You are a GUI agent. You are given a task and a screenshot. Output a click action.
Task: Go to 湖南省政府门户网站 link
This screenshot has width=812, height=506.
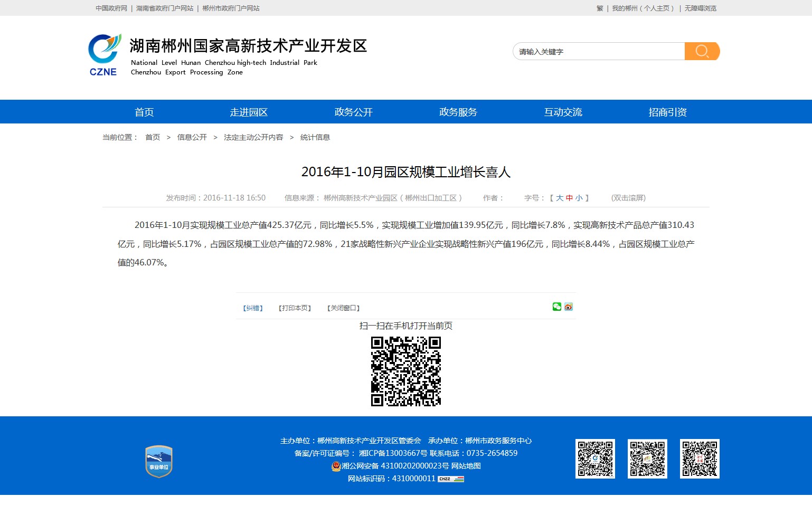(165, 8)
